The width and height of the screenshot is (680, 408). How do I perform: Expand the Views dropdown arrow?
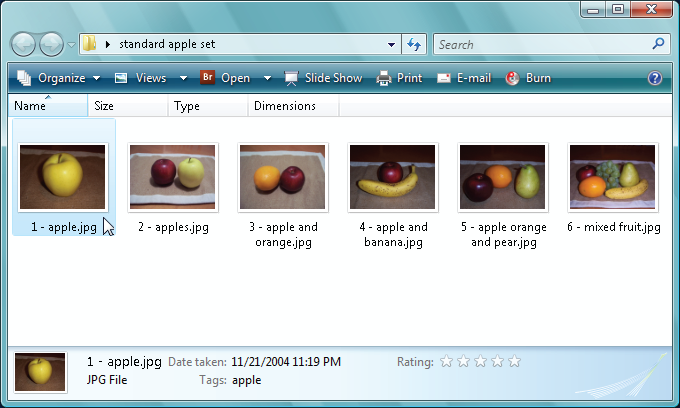coord(183,78)
